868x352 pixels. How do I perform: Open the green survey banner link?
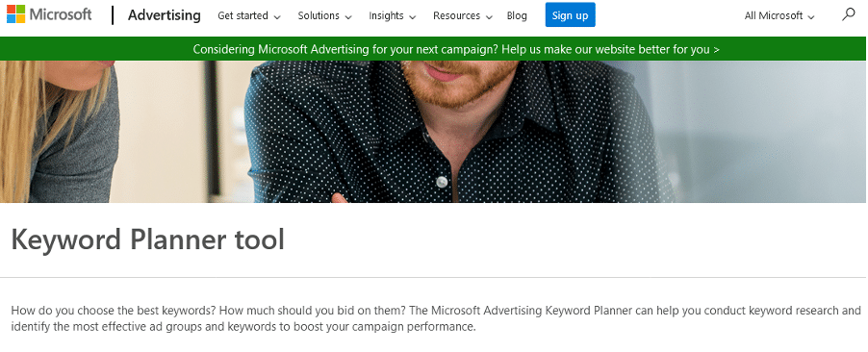tap(456, 49)
